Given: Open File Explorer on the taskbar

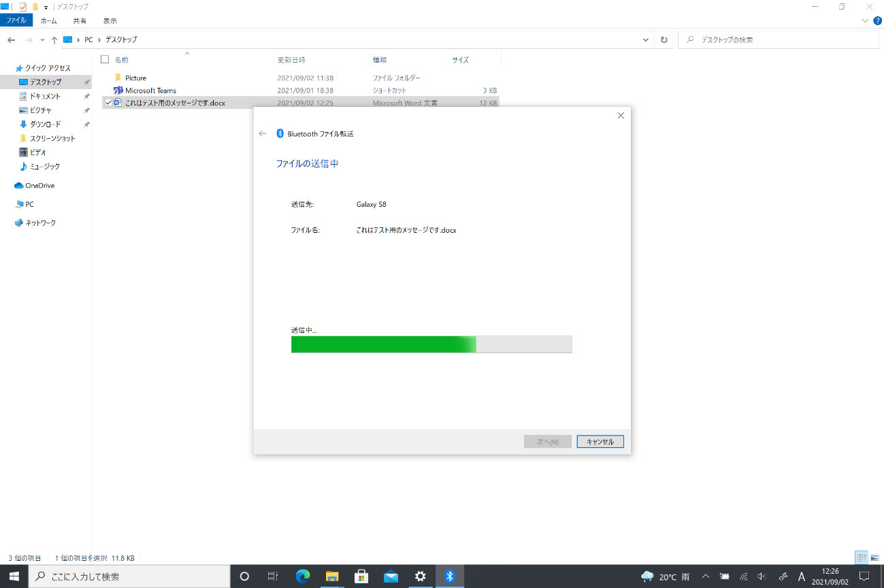Looking at the screenshot, I should 332,576.
